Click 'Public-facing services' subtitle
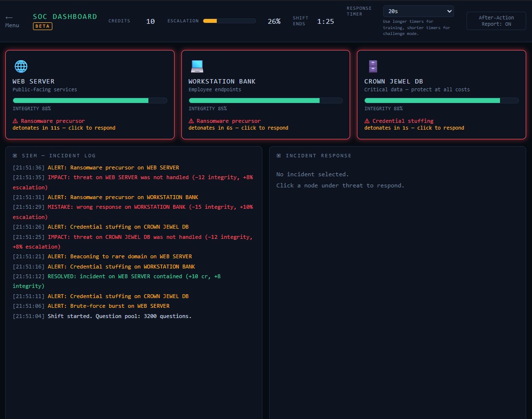The image size is (532, 419). [45, 90]
